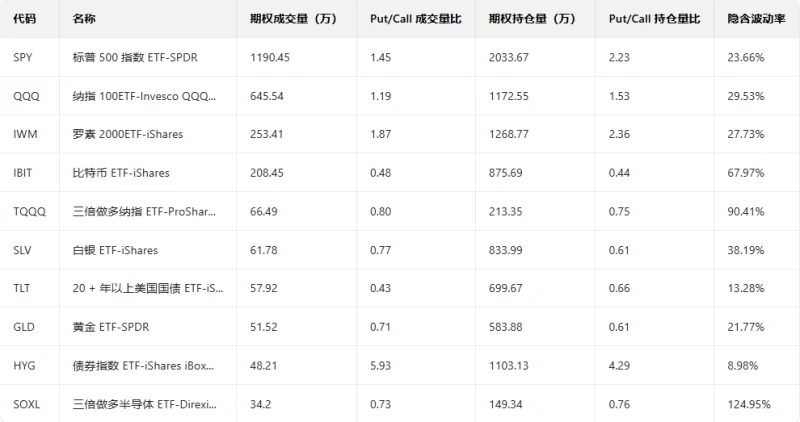Click 白银 ETF-iShares name
800x422 pixels.
point(115,250)
